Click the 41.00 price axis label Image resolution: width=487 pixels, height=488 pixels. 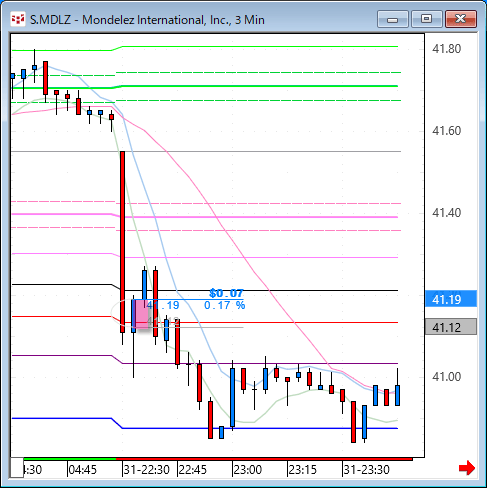(x=446, y=377)
